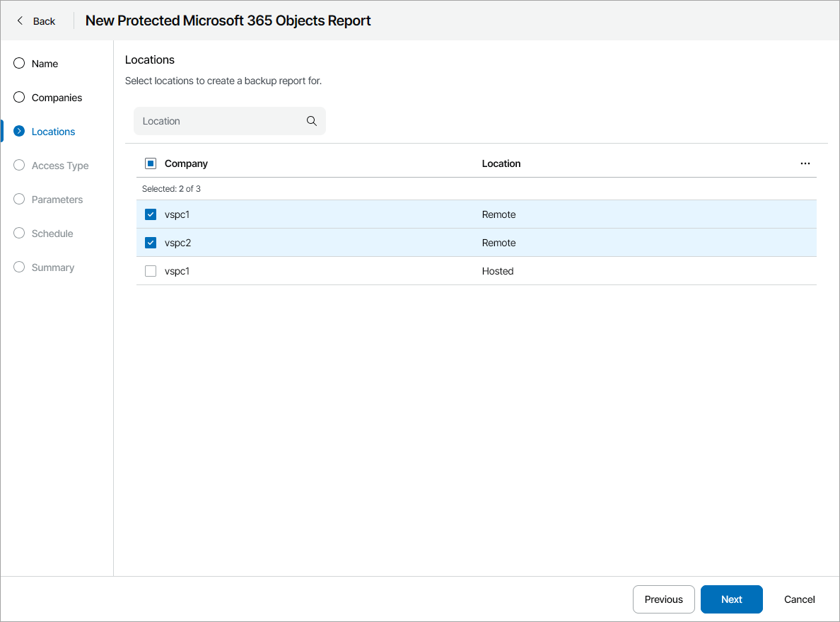Viewport: 840px width, 622px height.
Task: Check the vspc1 Hosted row checkbox
Action: click(x=151, y=271)
